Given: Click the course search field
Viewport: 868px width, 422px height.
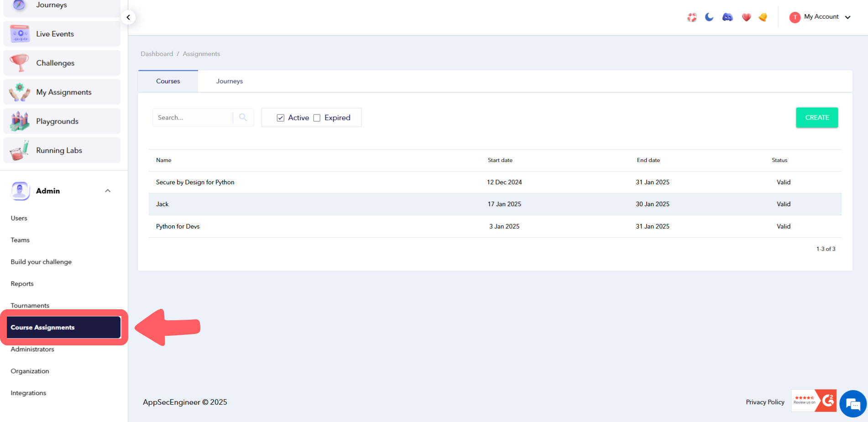Looking at the screenshot, I should pyautogui.click(x=194, y=117).
